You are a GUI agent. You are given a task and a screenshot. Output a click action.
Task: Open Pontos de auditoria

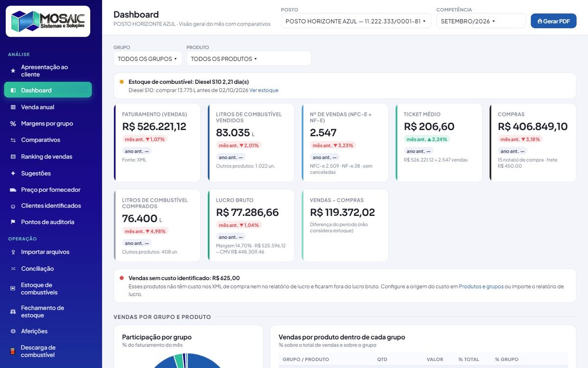pos(48,222)
